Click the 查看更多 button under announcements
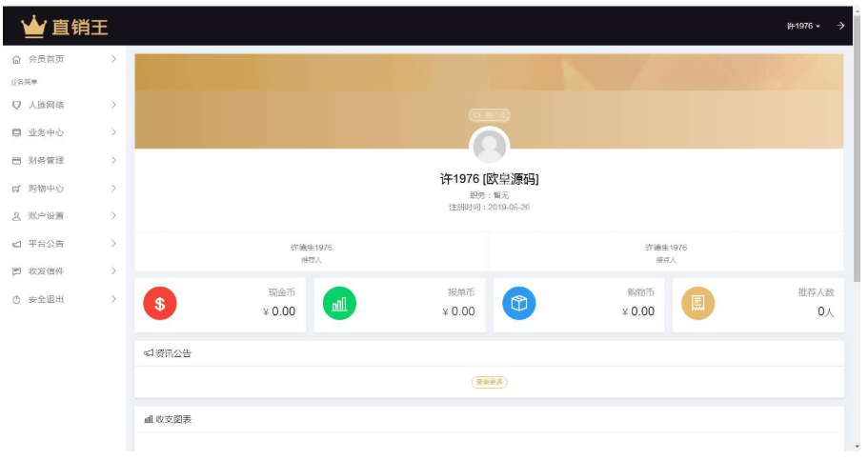This screenshot has width=868, height=460. click(489, 382)
